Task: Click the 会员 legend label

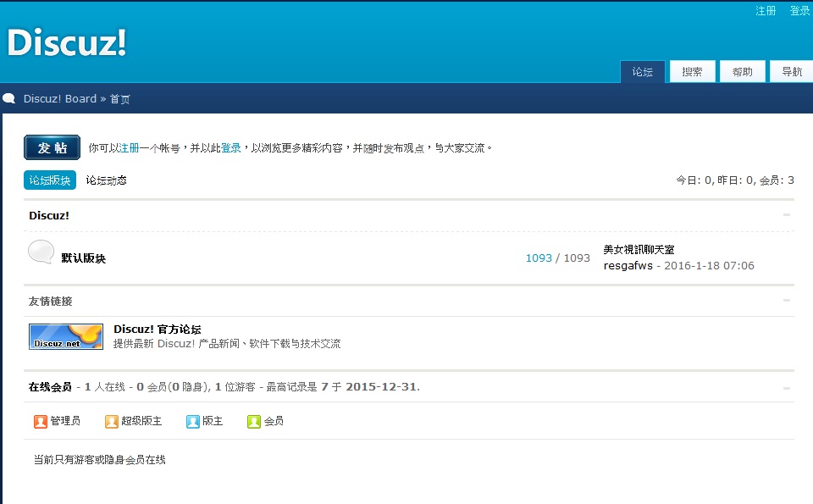Action: coord(274,421)
